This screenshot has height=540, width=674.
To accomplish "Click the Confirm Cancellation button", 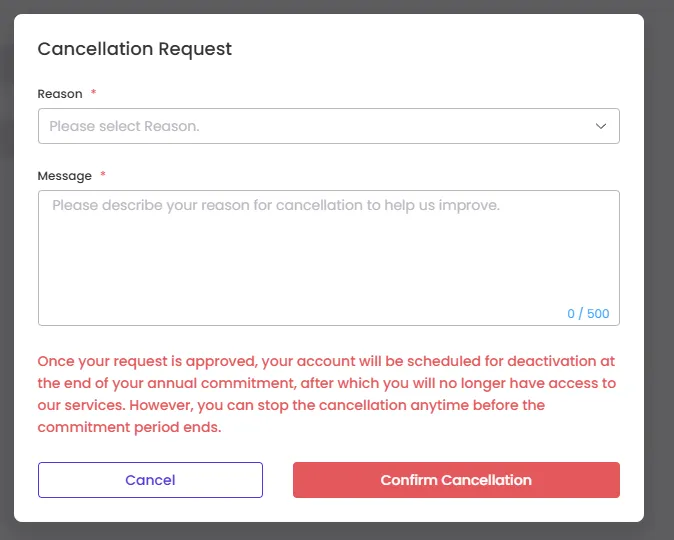I will point(456,480).
